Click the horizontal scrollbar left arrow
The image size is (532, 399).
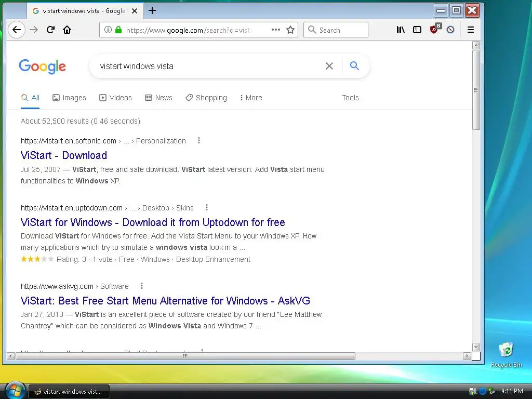[11, 356]
